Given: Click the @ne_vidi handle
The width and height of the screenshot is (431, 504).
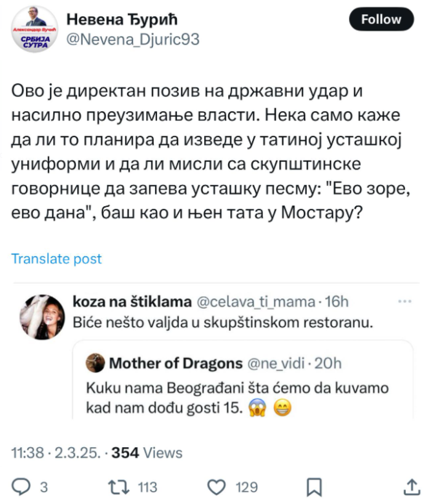Looking at the screenshot, I should point(276,363).
